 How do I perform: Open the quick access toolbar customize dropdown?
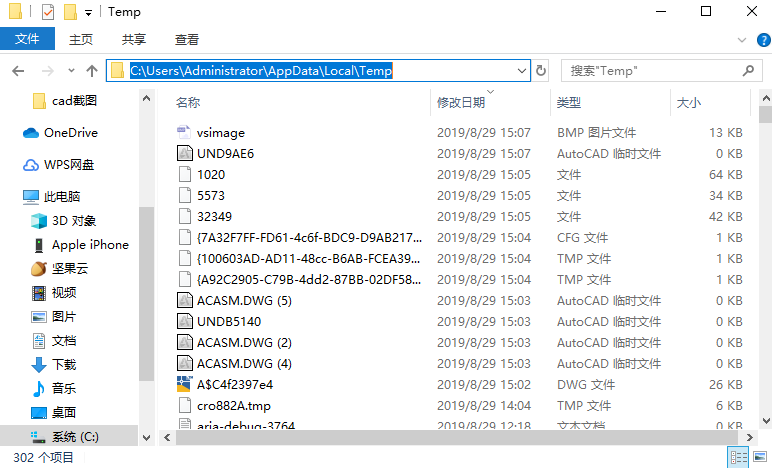pyautogui.click(x=88, y=12)
